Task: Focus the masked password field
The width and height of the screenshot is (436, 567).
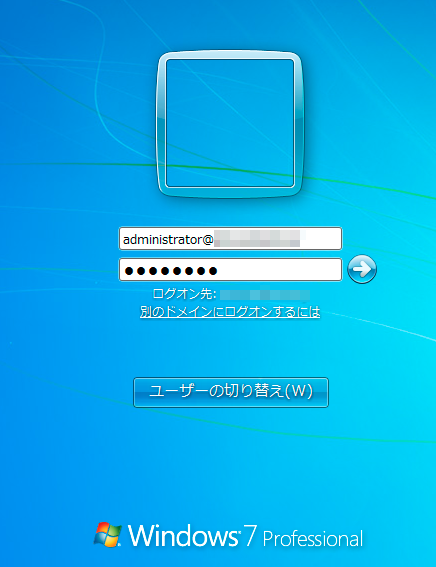Action: (x=230, y=270)
